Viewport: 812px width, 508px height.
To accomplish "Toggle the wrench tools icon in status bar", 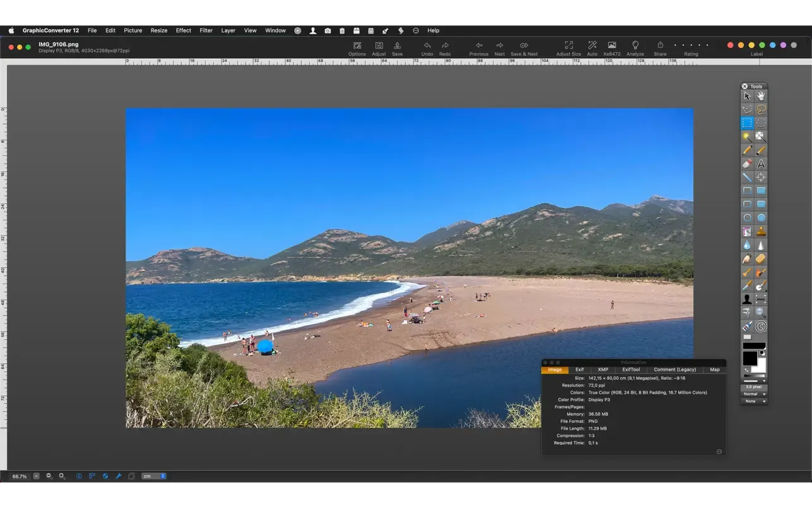I will click(118, 476).
